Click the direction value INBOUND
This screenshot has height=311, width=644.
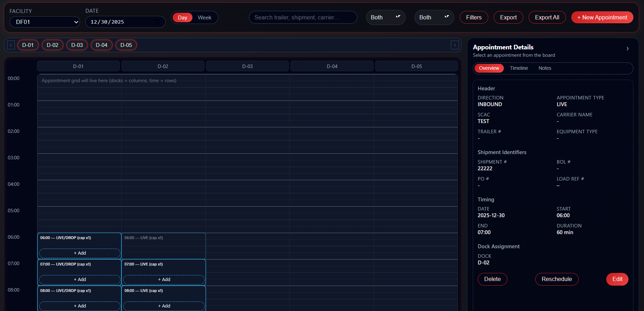490,105
